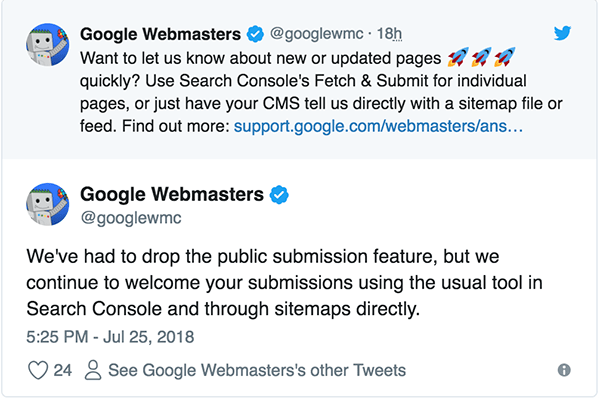Open the support.google.com/webmasters link
This screenshot has height=398, width=600.
tap(378, 126)
